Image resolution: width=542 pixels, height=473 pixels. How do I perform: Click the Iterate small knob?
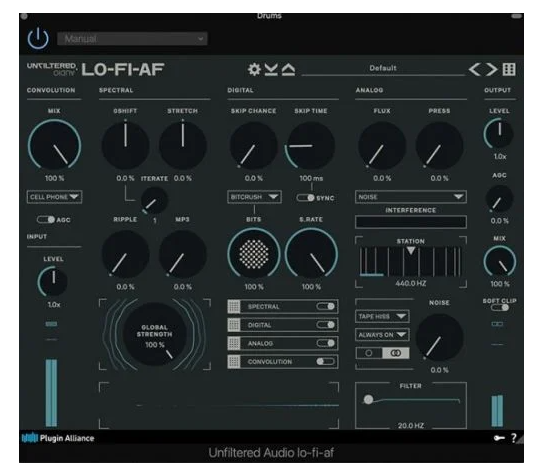[x=154, y=200]
